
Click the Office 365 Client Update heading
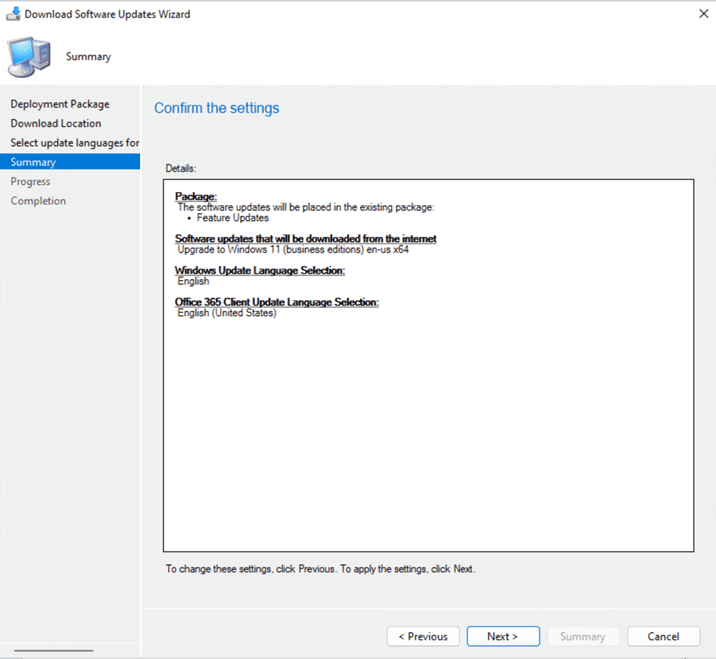277,302
